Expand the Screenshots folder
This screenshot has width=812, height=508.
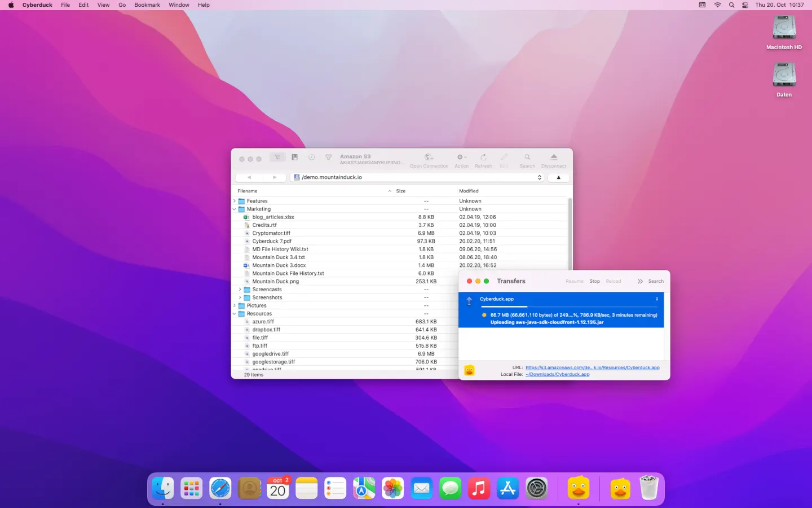[x=240, y=297]
